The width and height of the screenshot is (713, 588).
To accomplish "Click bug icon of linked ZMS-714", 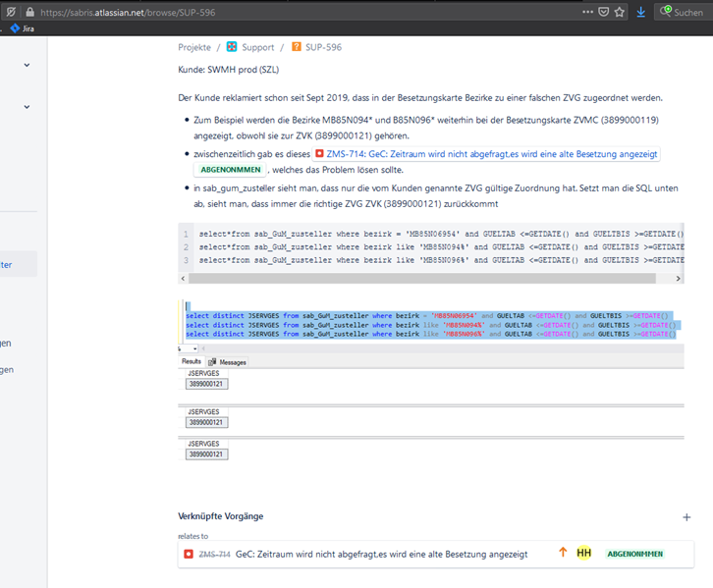I will coord(189,554).
